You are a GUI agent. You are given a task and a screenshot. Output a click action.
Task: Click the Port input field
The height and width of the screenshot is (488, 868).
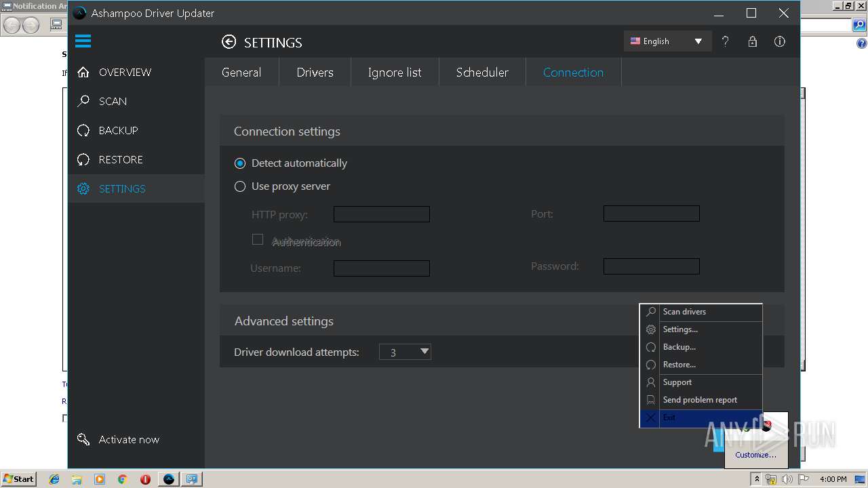click(x=652, y=213)
